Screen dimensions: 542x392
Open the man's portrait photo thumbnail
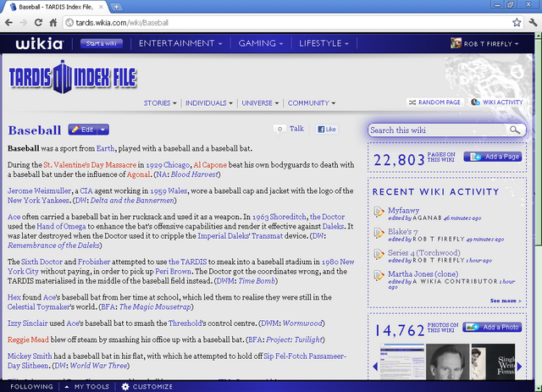pos(448,362)
